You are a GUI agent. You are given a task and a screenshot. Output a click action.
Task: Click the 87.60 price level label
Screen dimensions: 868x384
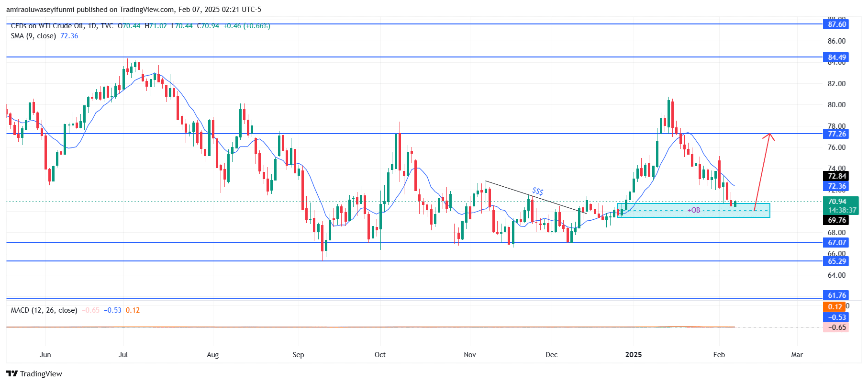(837, 24)
